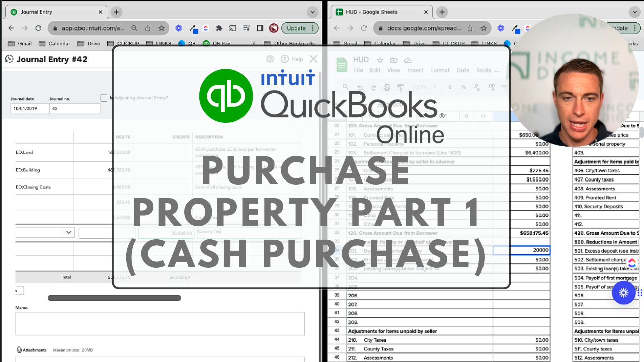The height and width of the screenshot is (362, 644).
Task: Click the settings gear in Journal Entry window
Action: pyautogui.click(x=270, y=59)
